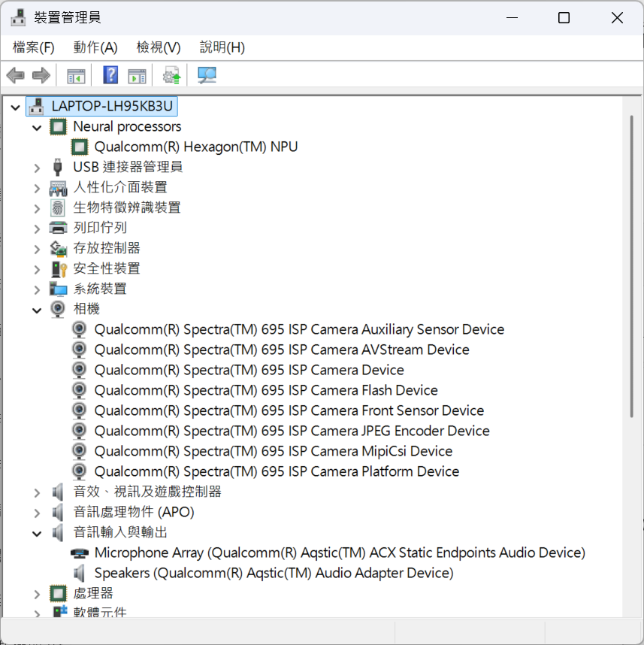Click the show/hide console tree toolbar icon

tap(76, 76)
